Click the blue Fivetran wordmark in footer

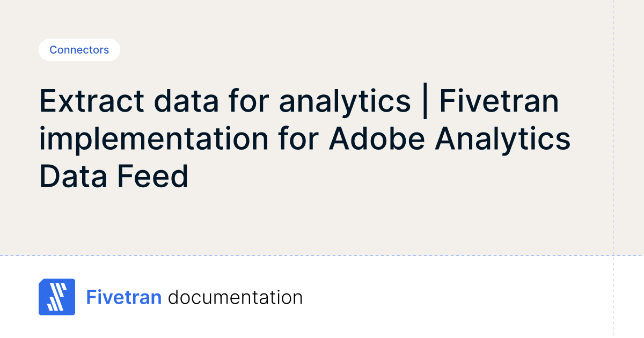tap(124, 297)
